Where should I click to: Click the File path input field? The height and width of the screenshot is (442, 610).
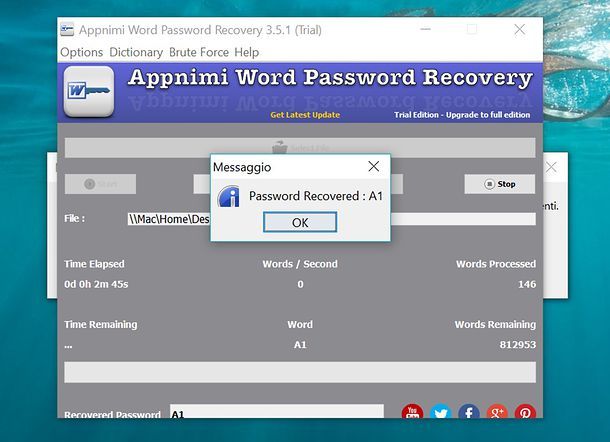(331, 219)
